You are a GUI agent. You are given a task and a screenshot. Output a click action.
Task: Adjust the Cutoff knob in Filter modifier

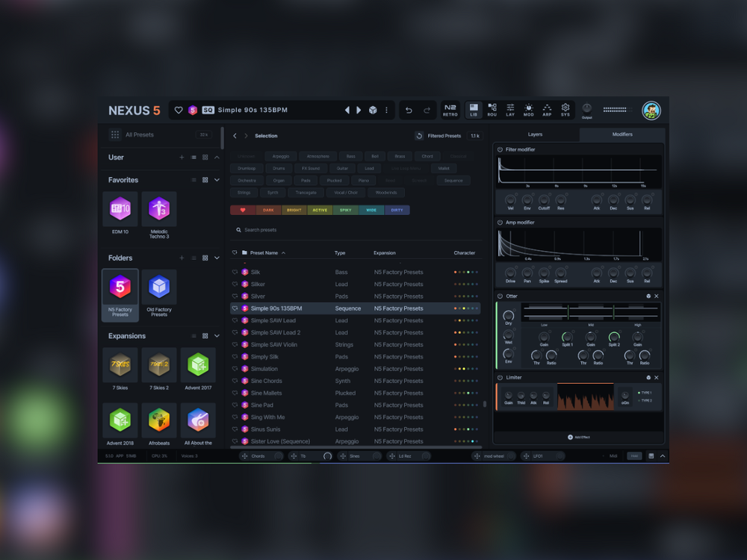click(544, 200)
